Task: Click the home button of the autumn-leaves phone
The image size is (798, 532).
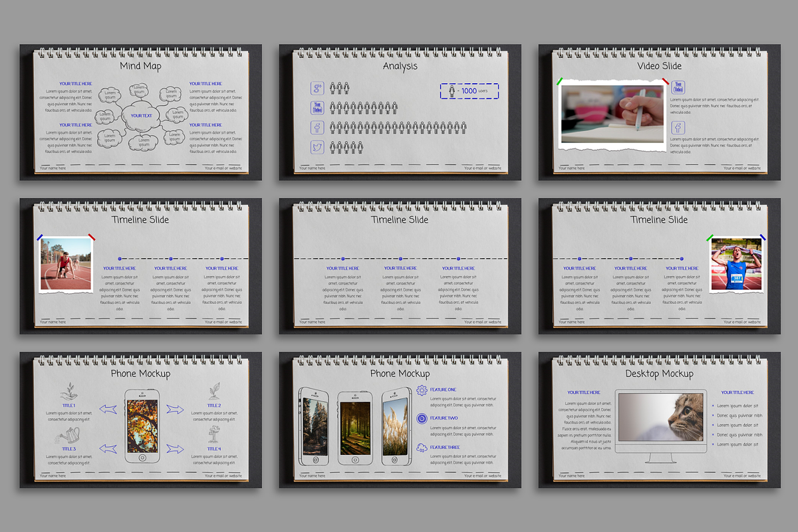Action: click(x=142, y=458)
